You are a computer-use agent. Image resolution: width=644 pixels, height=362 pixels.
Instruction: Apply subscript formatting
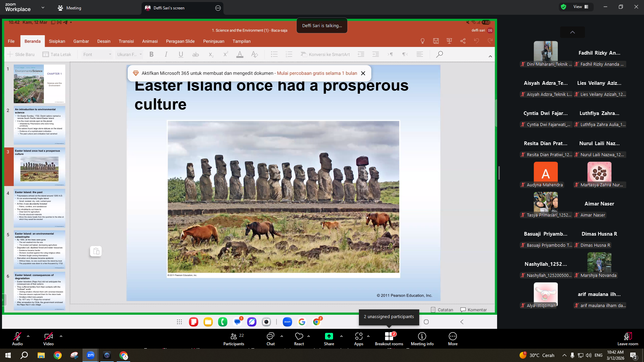[x=211, y=54]
